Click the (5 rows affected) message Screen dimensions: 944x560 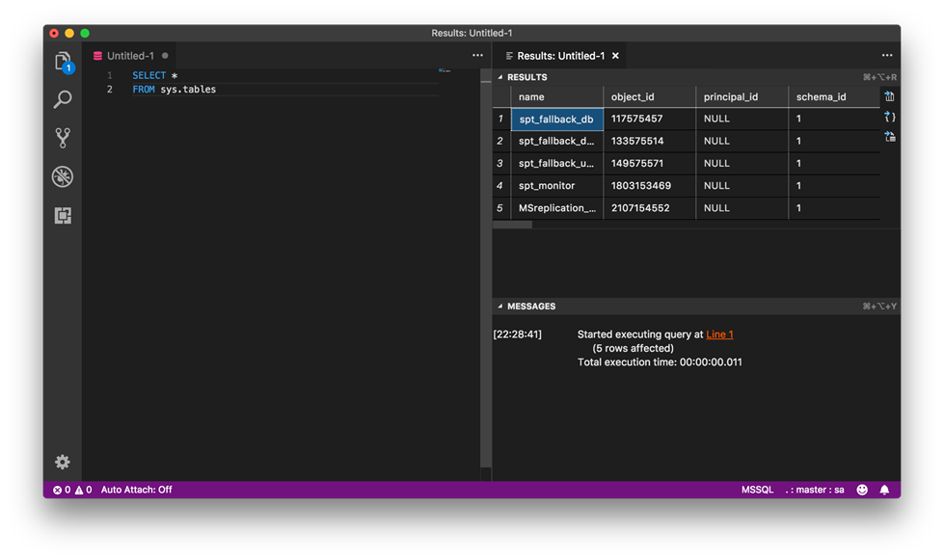click(633, 348)
